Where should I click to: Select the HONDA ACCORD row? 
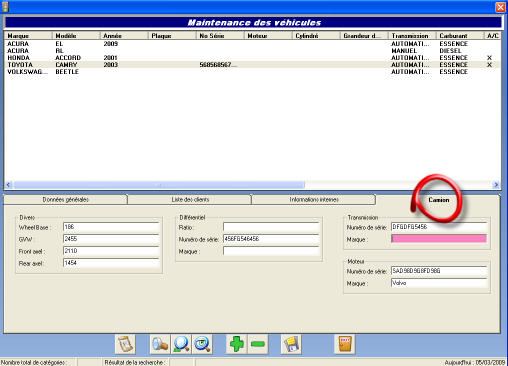252,58
